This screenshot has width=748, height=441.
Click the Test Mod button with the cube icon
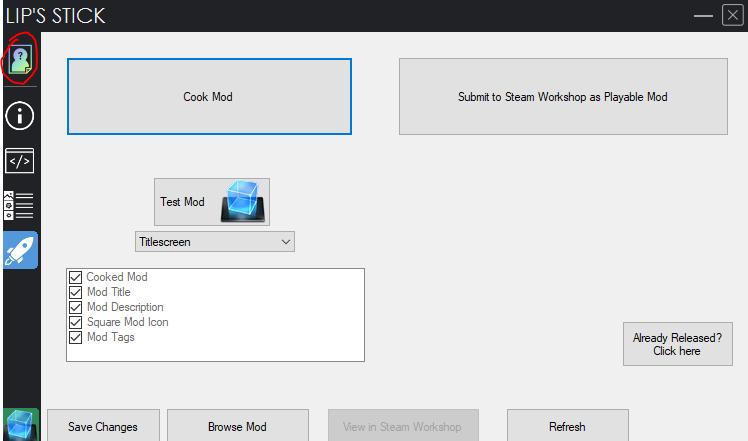212,202
